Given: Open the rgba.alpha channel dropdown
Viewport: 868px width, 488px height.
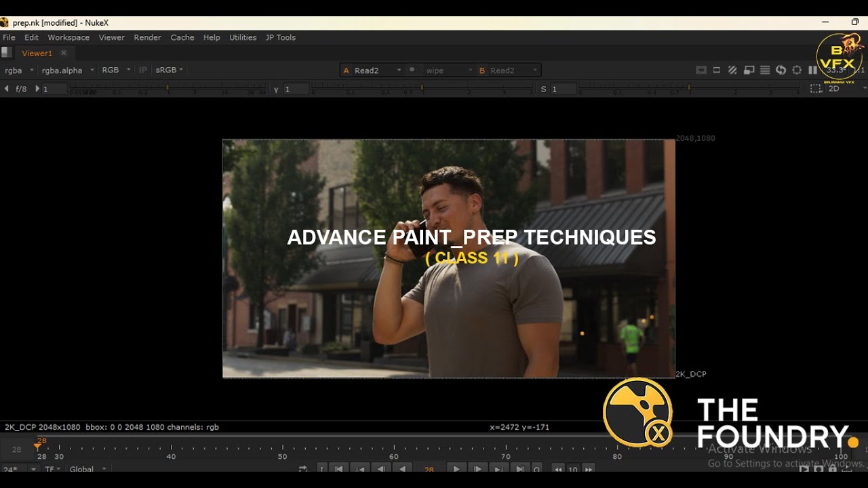Looking at the screenshot, I should (67, 70).
